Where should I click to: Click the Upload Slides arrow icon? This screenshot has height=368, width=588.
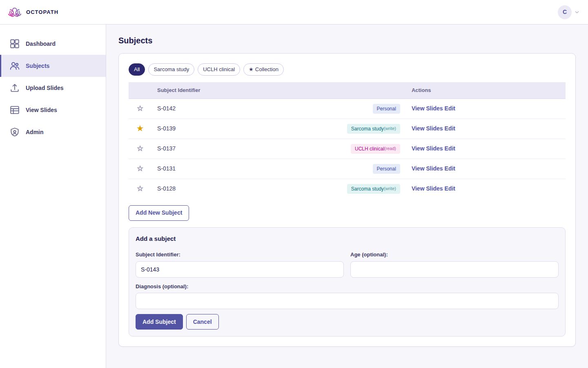[x=15, y=88]
